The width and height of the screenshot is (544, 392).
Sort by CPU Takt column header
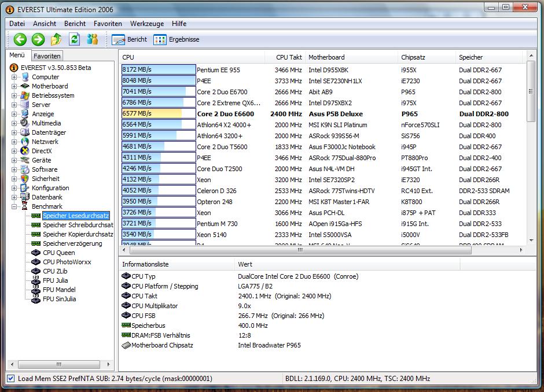[x=285, y=57]
